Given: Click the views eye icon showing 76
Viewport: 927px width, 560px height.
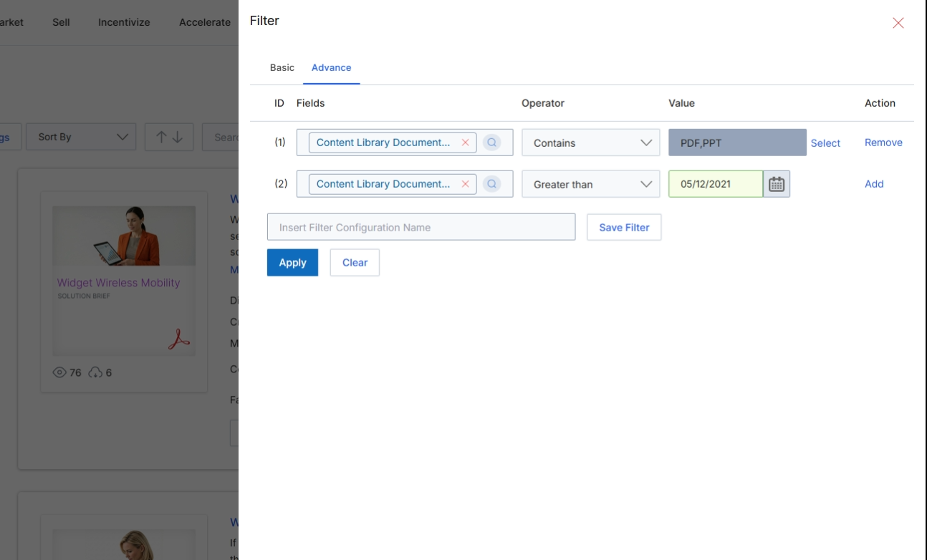Looking at the screenshot, I should (x=59, y=372).
